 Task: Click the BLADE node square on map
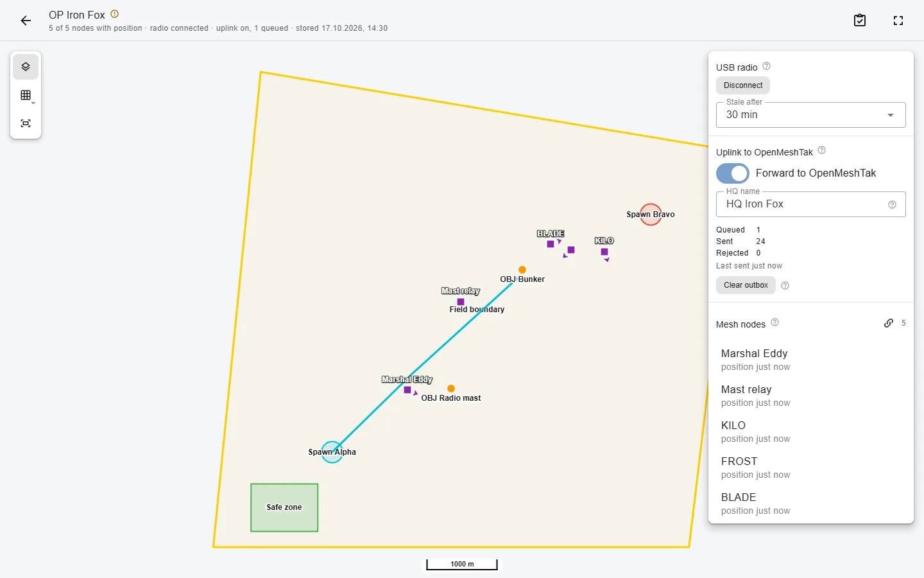tap(551, 244)
